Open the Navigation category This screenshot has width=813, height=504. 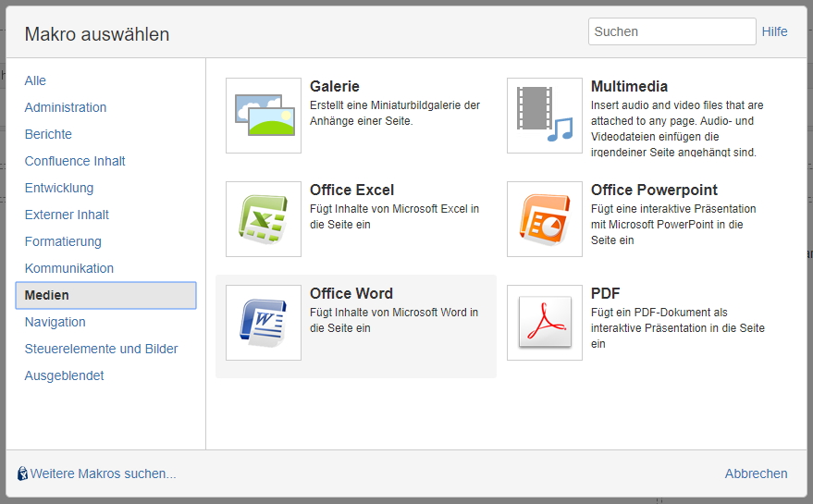pyautogui.click(x=55, y=322)
